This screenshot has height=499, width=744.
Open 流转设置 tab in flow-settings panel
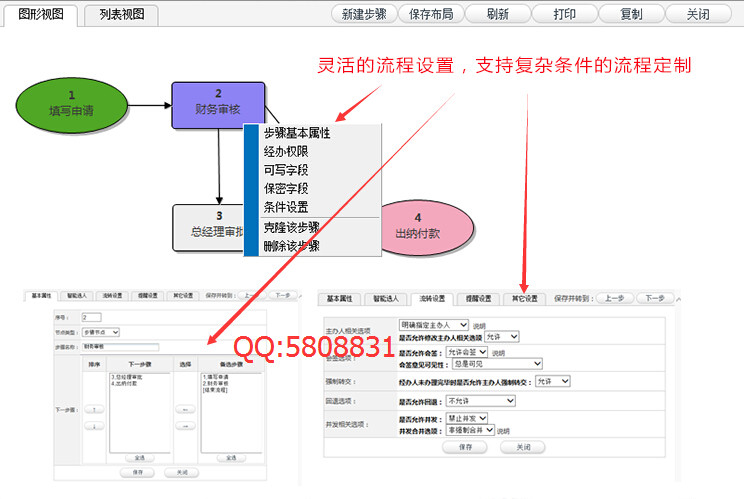(432, 299)
